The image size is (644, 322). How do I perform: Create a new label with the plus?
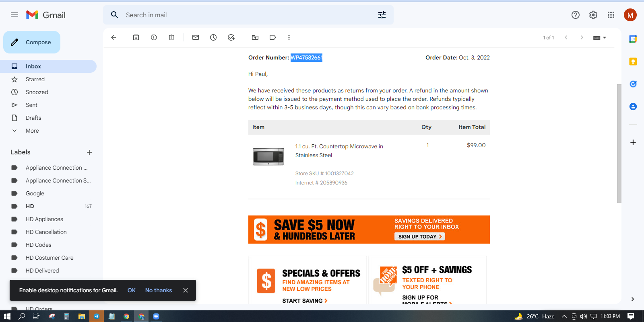[89, 152]
